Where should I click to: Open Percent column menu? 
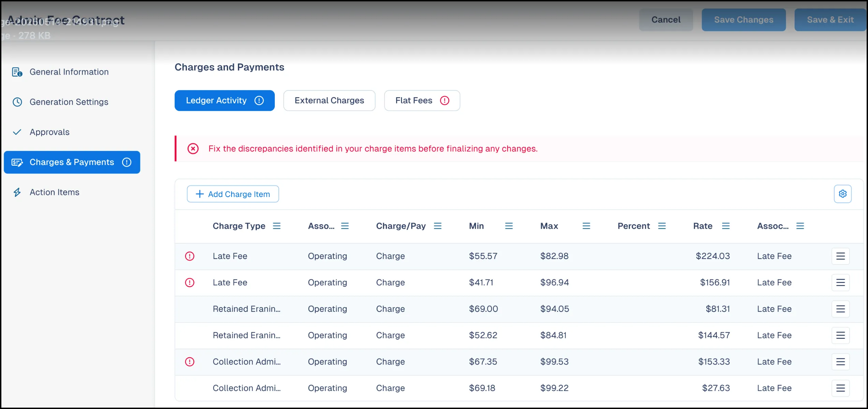pos(662,226)
